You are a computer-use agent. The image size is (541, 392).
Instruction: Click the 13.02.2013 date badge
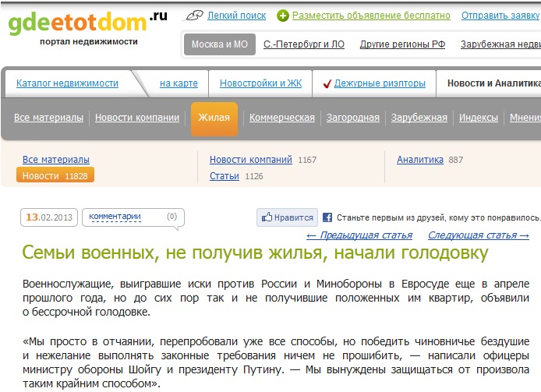[x=49, y=217]
